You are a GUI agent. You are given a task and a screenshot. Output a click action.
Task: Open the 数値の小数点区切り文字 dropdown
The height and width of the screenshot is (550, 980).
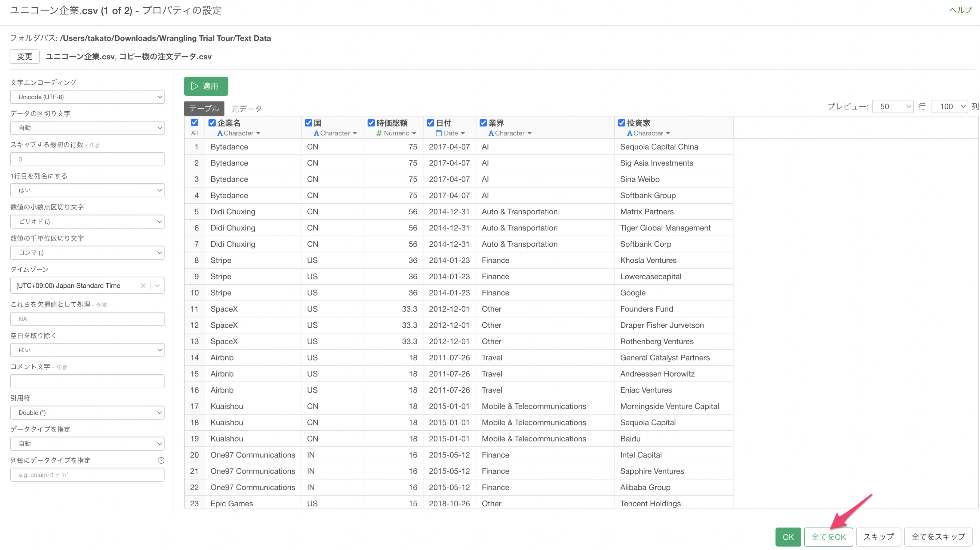(x=87, y=221)
